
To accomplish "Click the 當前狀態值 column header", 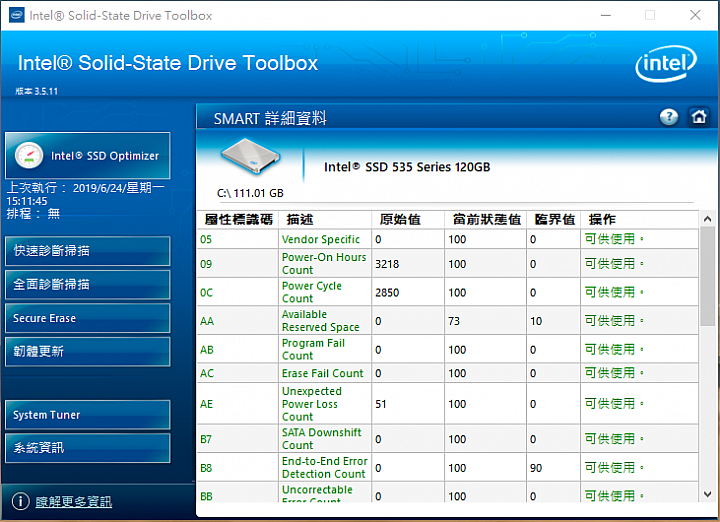I will tap(486, 219).
